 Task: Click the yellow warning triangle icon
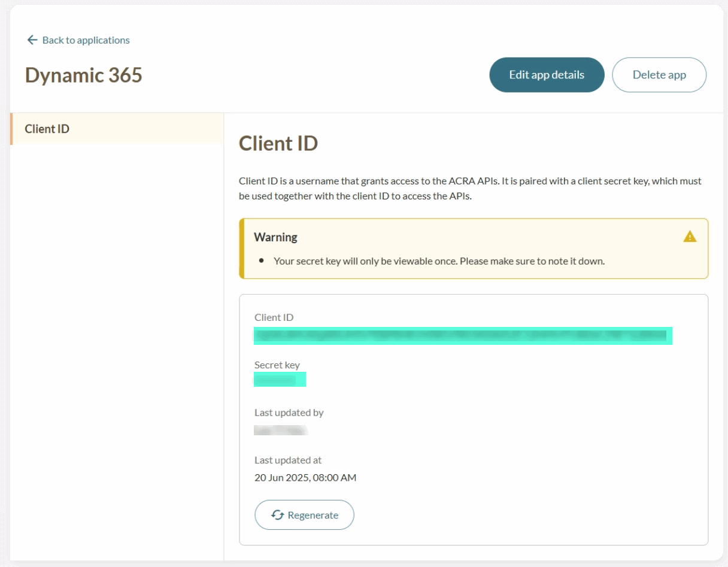[690, 236]
